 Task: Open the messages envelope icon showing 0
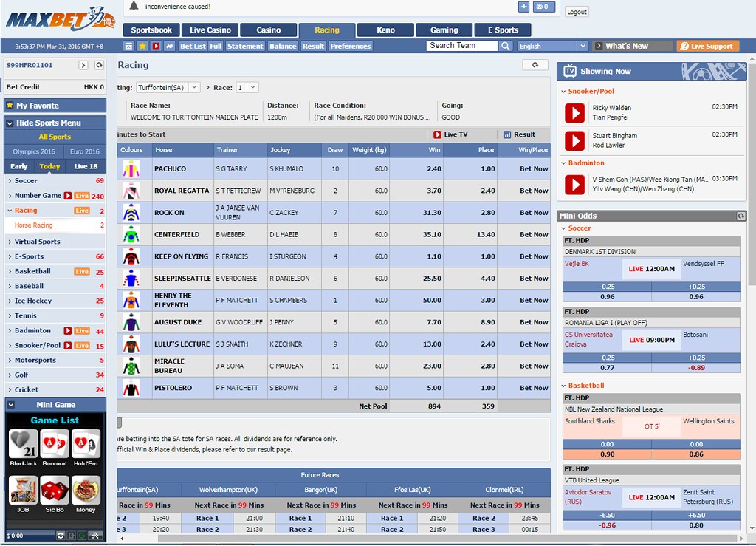click(x=543, y=7)
